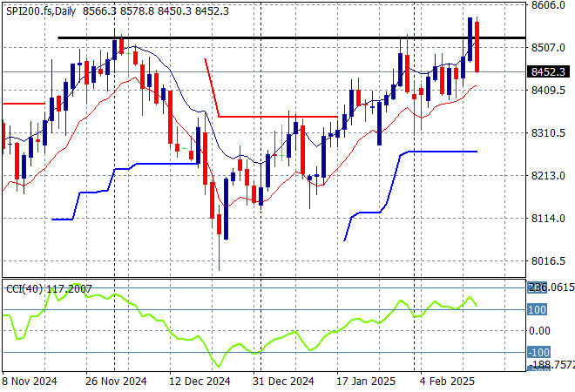Click the CCI 0.00 level label
Image resolution: width=575 pixels, height=392 pixels.
point(540,331)
